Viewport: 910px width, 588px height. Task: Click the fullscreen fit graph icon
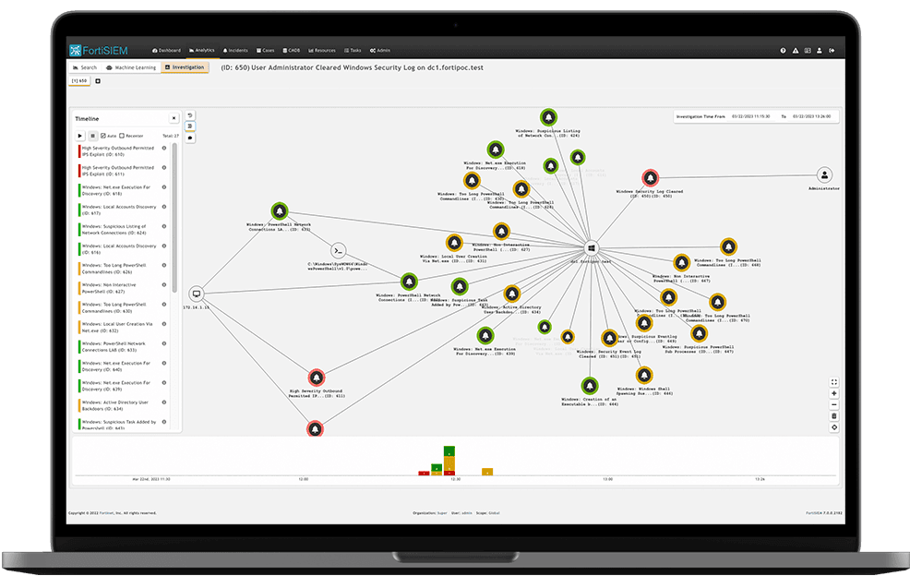834,382
